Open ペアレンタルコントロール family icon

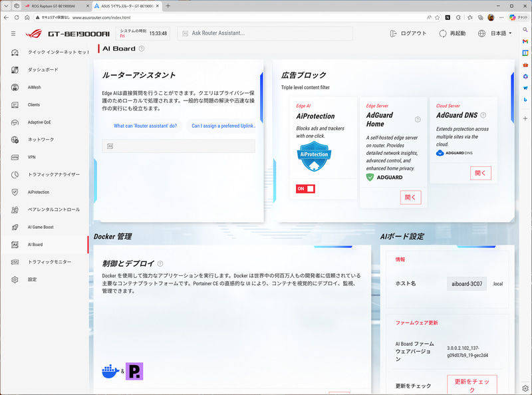(15, 209)
